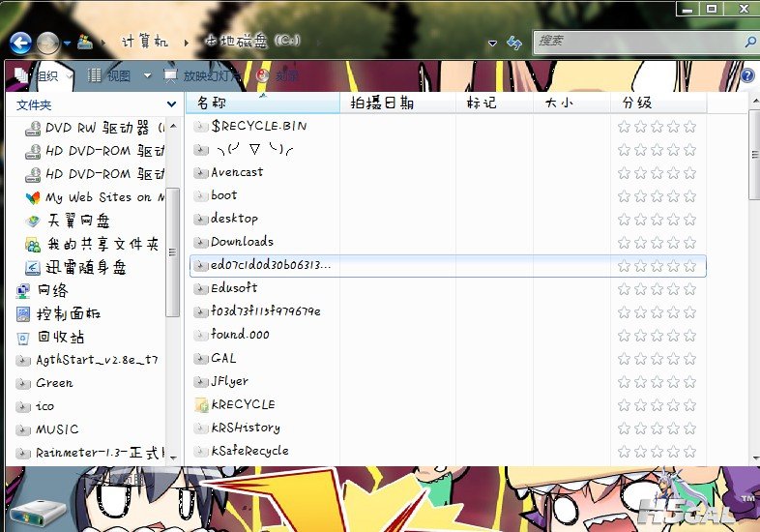Screen dimensions: 760x532
Task: Expand arrow after 计算机 breadcrumb
Action: tap(186, 43)
